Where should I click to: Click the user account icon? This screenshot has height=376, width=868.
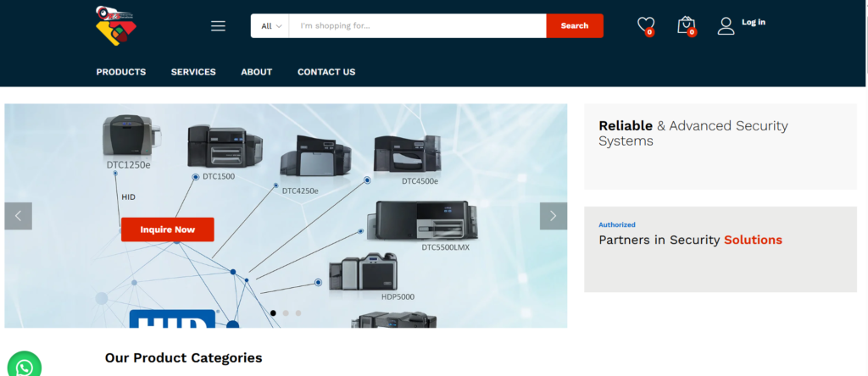click(x=726, y=26)
